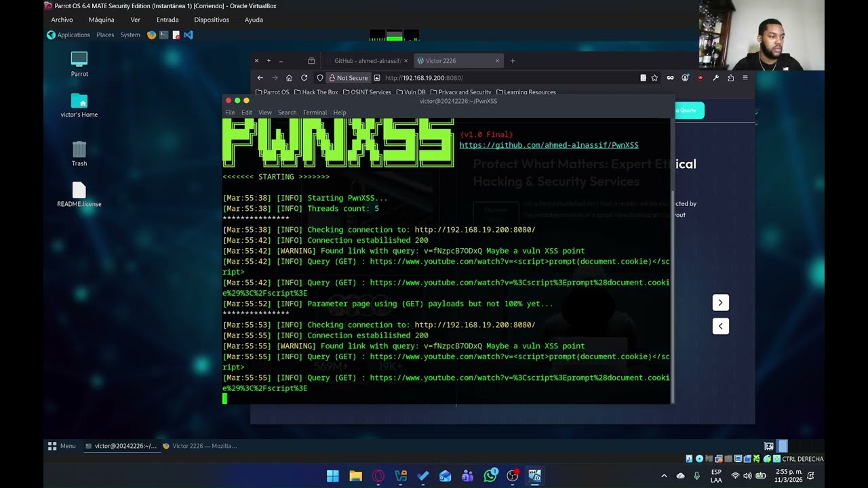
Task: Open Parrot OS bookmarks folder
Action: 272,92
